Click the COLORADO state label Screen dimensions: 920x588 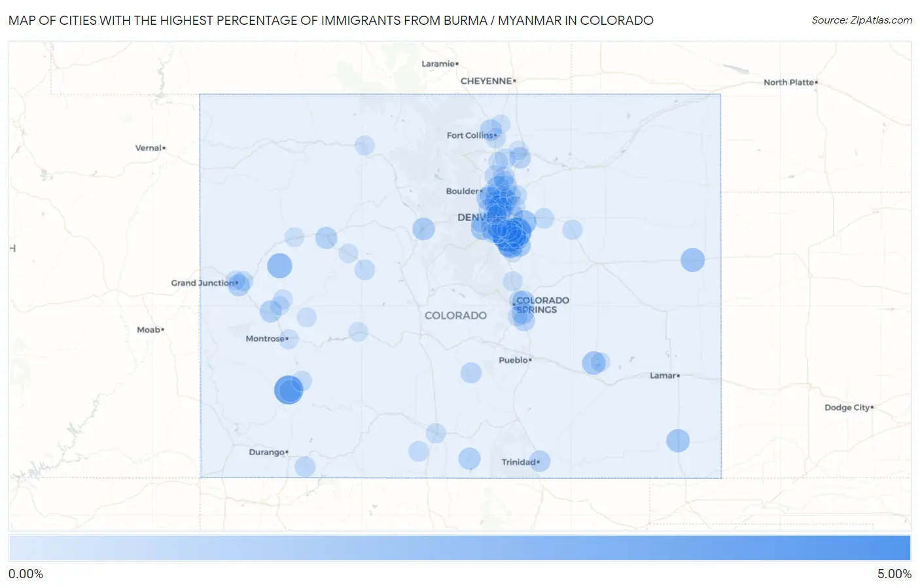tap(455, 315)
